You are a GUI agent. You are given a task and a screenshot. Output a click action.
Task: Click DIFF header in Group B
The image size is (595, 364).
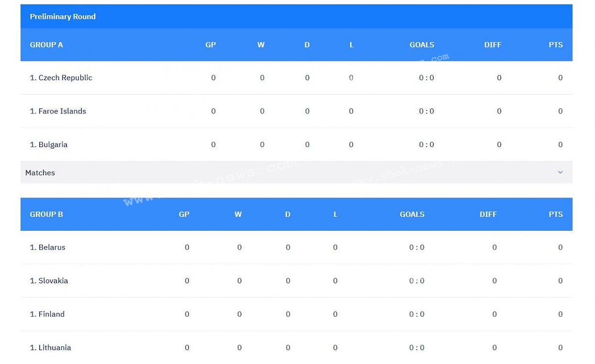coord(488,214)
